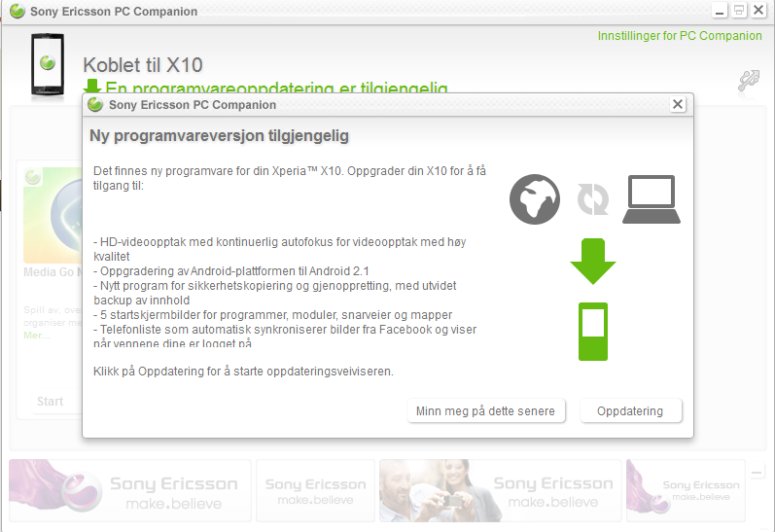Click the HD-videoopptak feature line
This screenshot has width=775, height=532.
(x=280, y=249)
